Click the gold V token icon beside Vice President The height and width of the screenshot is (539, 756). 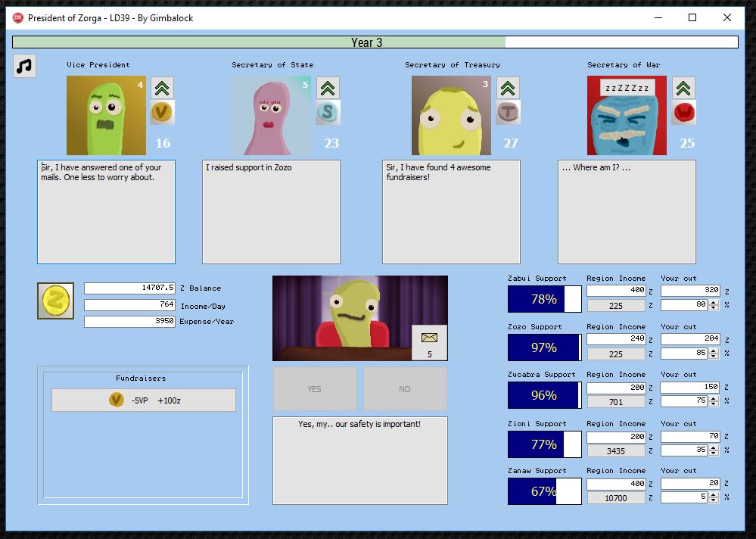[162, 112]
